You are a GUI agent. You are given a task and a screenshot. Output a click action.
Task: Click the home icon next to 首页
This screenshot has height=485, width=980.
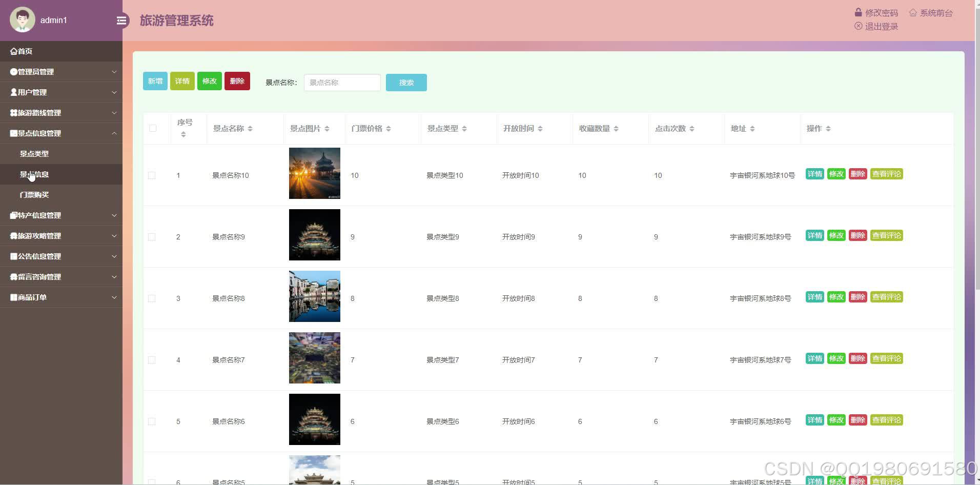(14, 51)
